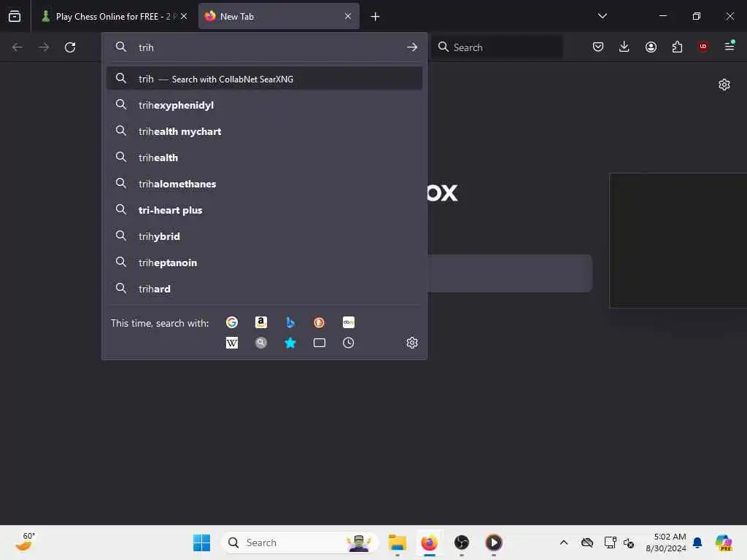Open a new tab
Image resolution: width=747 pixels, height=560 pixels.
click(376, 17)
